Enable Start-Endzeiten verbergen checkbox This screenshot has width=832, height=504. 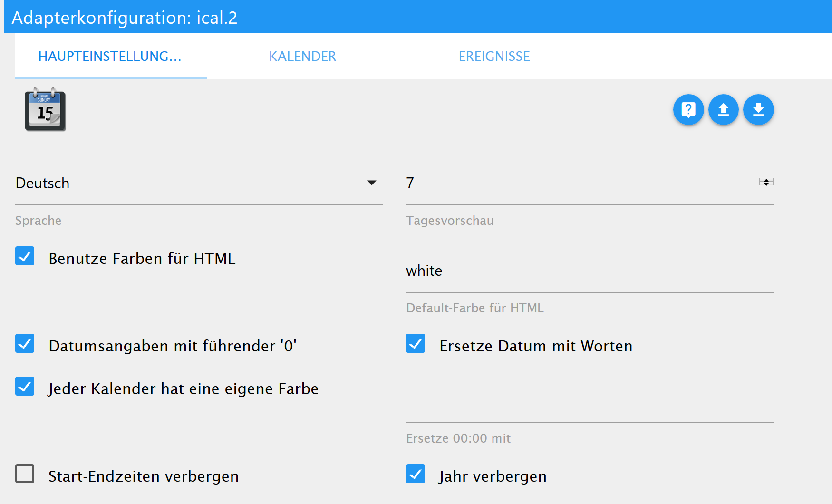pyautogui.click(x=25, y=474)
